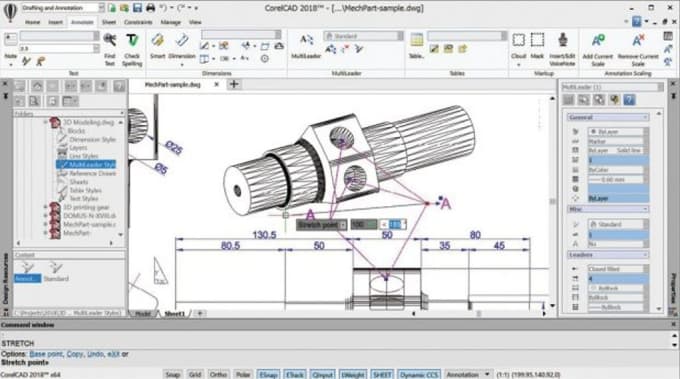The height and width of the screenshot is (379, 680).
Task: Select Layers in the folders tree
Action: click(78, 148)
